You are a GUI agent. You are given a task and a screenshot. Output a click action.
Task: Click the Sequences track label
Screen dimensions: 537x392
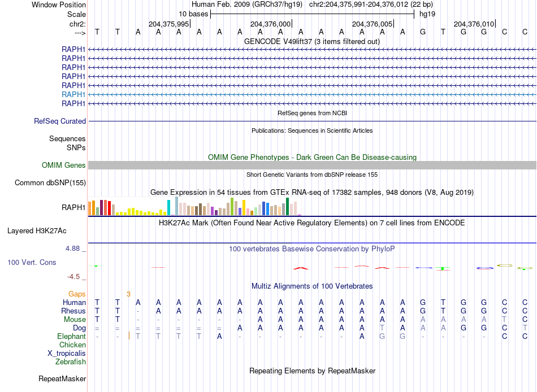click(67, 138)
